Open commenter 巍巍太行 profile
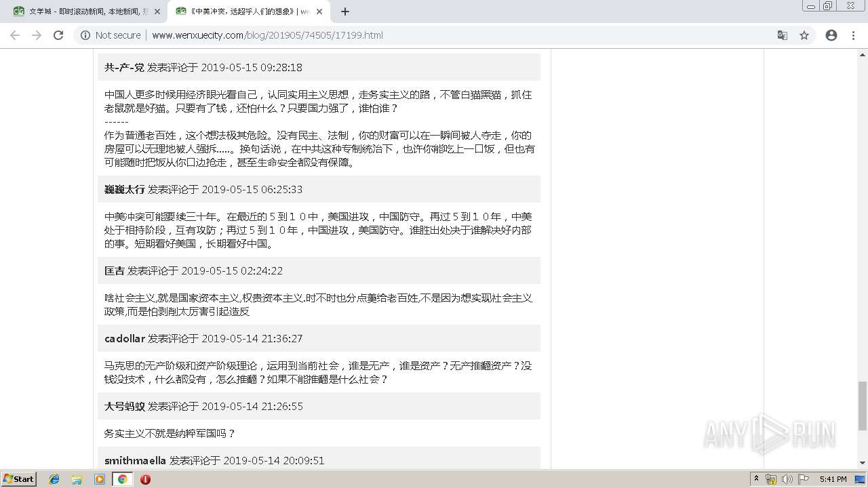The width and height of the screenshot is (868, 488). tap(125, 189)
